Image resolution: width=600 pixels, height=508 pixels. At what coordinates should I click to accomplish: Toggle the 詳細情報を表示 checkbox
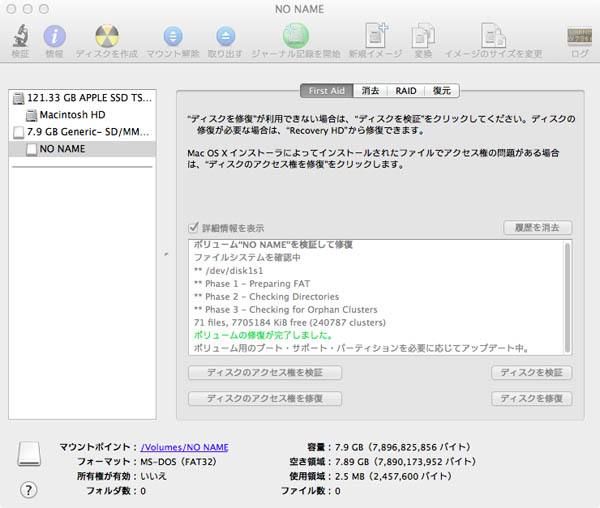[x=194, y=228]
